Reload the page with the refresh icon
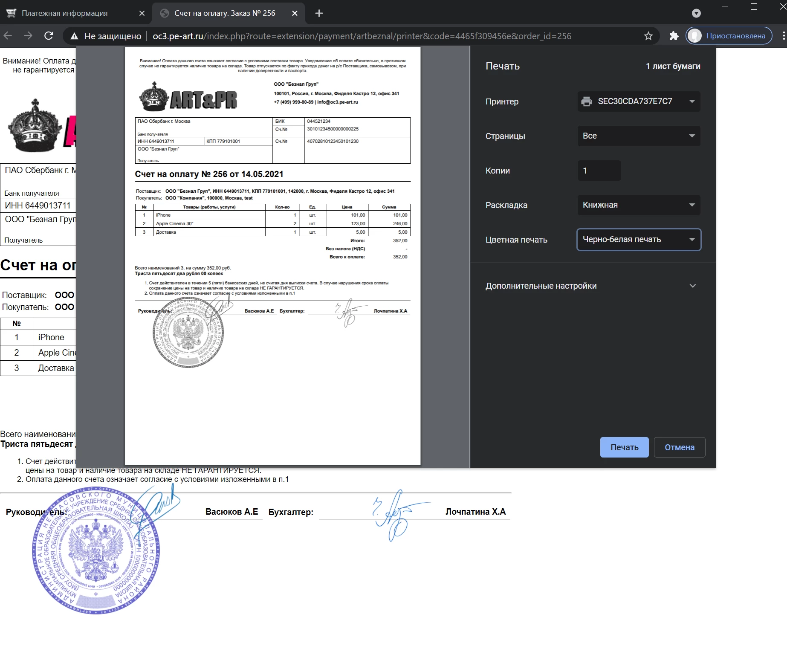Image resolution: width=787 pixels, height=672 pixels. (49, 36)
